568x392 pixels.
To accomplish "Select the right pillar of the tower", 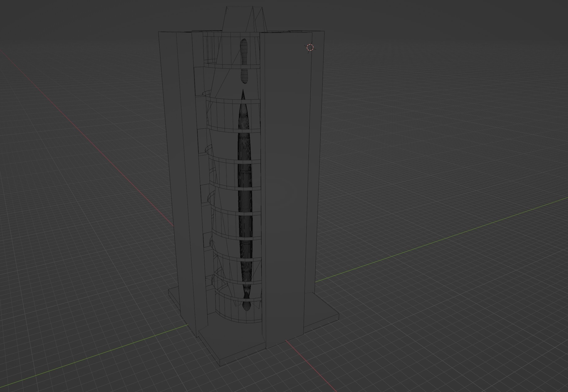I will (x=290, y=172).
